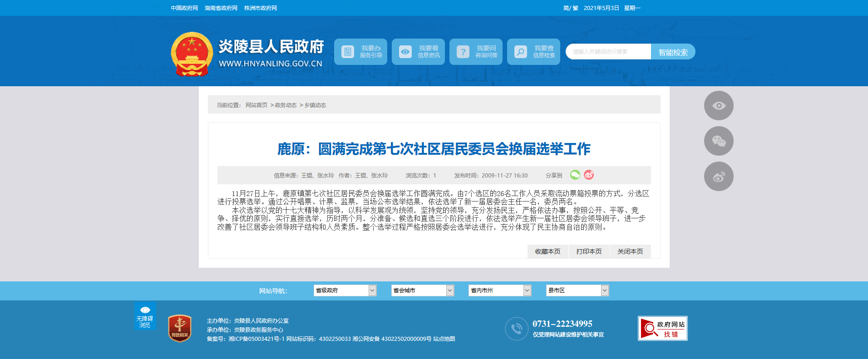Open the gray WeChat circle on right sidebar

pos(719,141)
